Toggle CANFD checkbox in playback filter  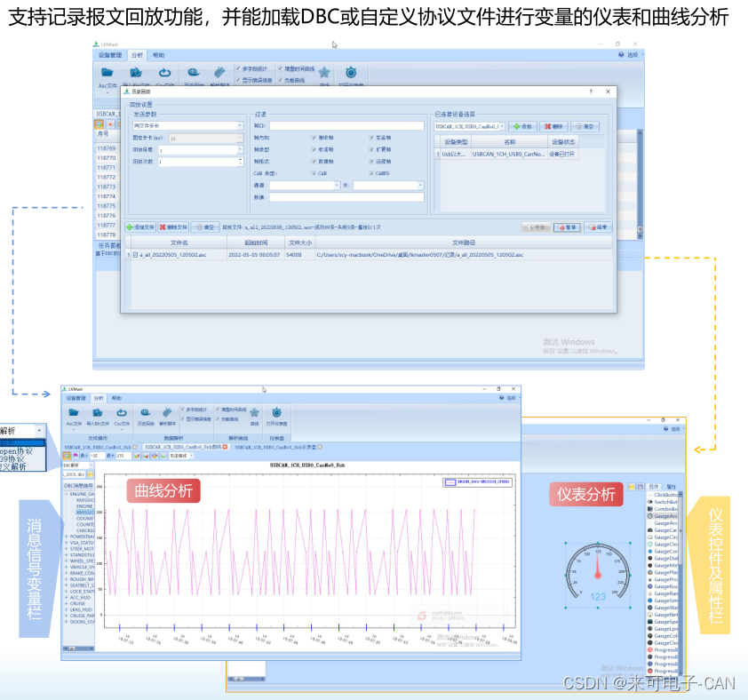(371, 173)
